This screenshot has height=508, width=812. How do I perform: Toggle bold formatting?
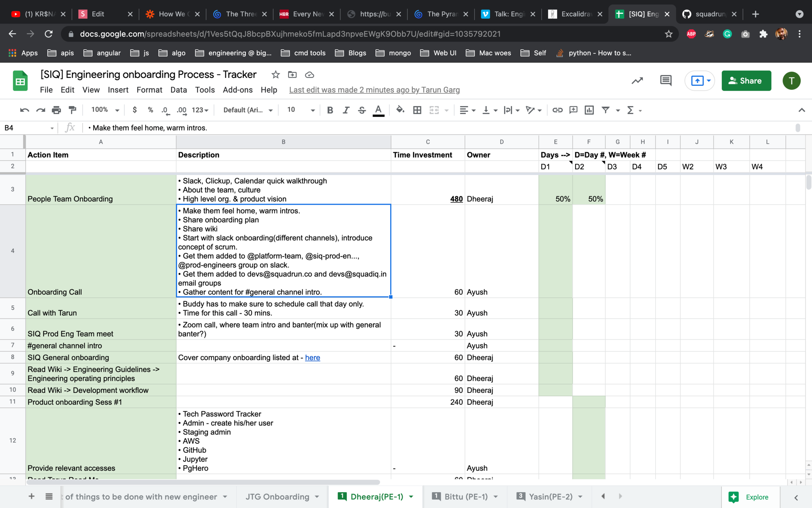(330, 110)
